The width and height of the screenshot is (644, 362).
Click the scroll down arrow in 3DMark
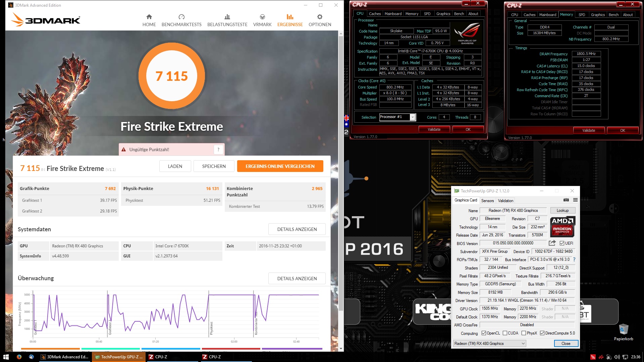341,349
